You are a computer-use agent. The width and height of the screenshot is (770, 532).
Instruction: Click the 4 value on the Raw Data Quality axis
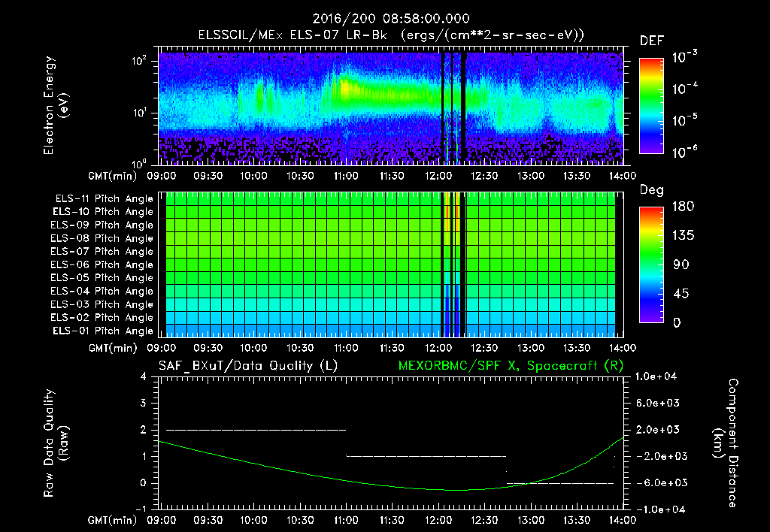pos(143,376)
